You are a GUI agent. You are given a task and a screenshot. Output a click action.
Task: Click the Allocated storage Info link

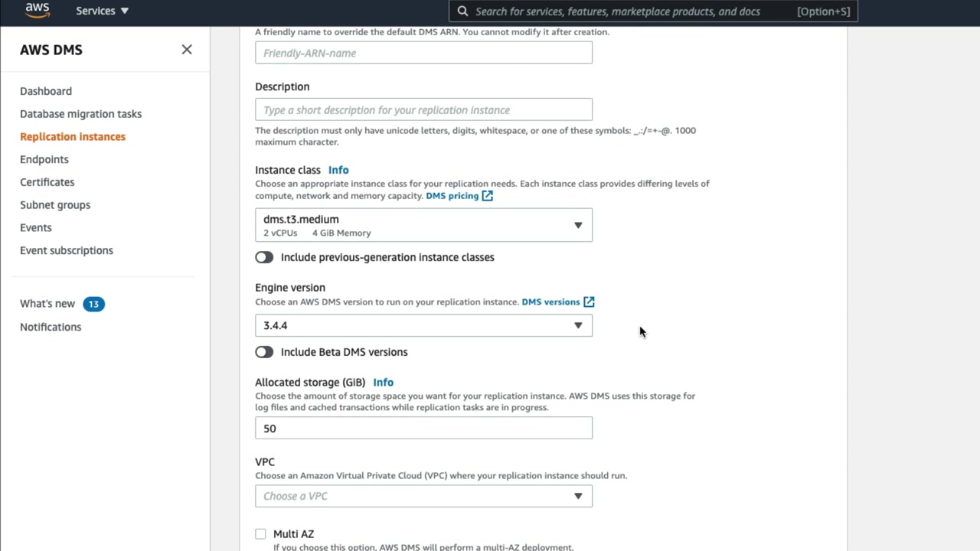pos(383,383)
